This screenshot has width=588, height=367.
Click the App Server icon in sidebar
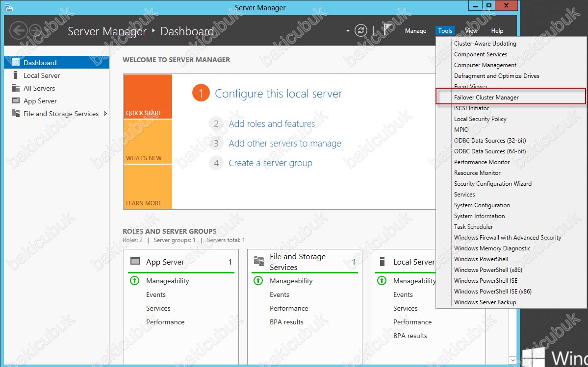point(16,101)
